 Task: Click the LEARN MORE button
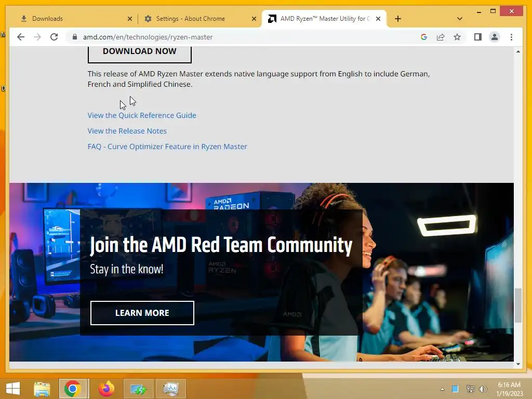(142, 313)
